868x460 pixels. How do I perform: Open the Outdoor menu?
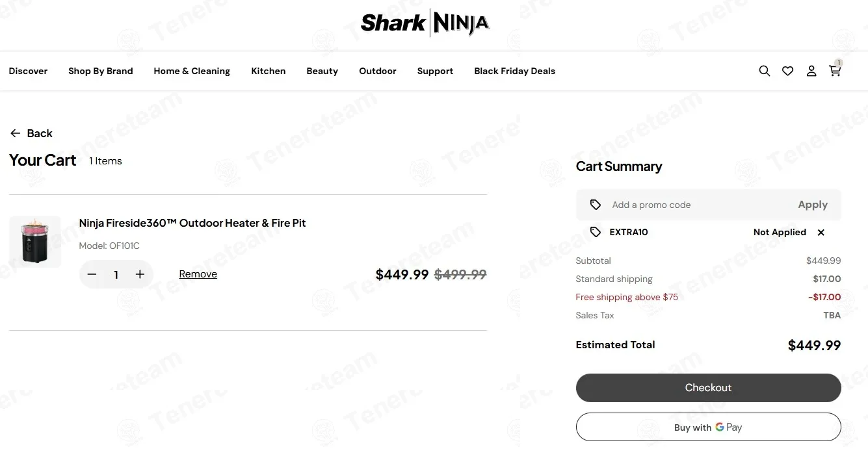[x=378, y=71]
